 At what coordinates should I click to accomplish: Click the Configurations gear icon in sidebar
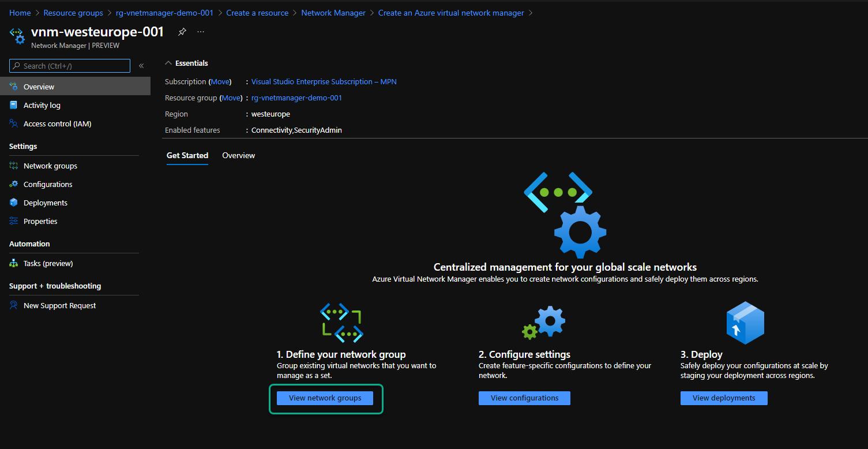click(14, 184)
